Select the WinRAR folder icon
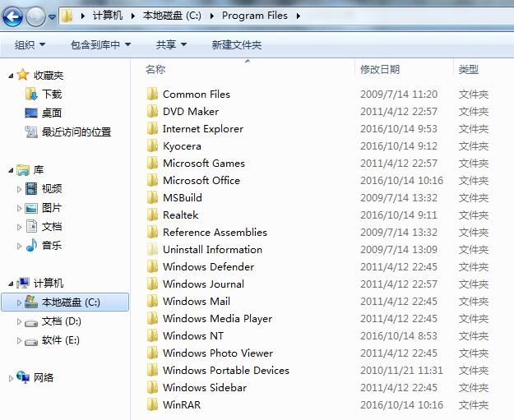Viewport: 514px width, 420px height. (x=152, y=404)
